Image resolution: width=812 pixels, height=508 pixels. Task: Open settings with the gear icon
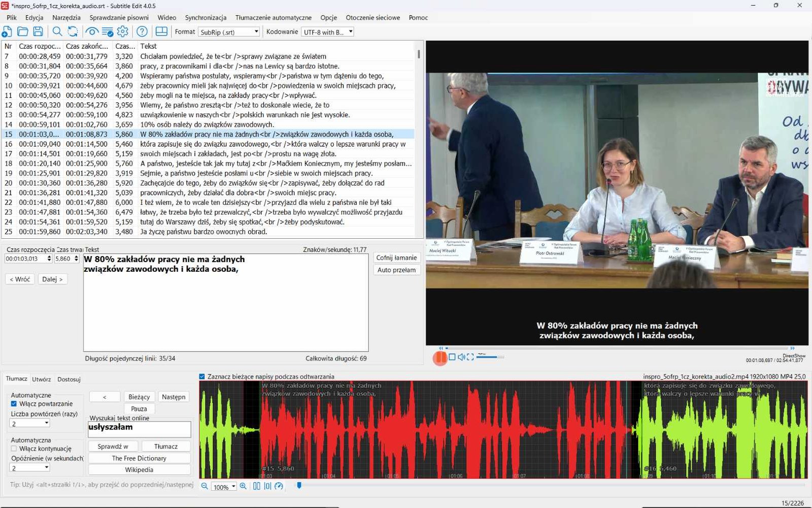[123, 32]
